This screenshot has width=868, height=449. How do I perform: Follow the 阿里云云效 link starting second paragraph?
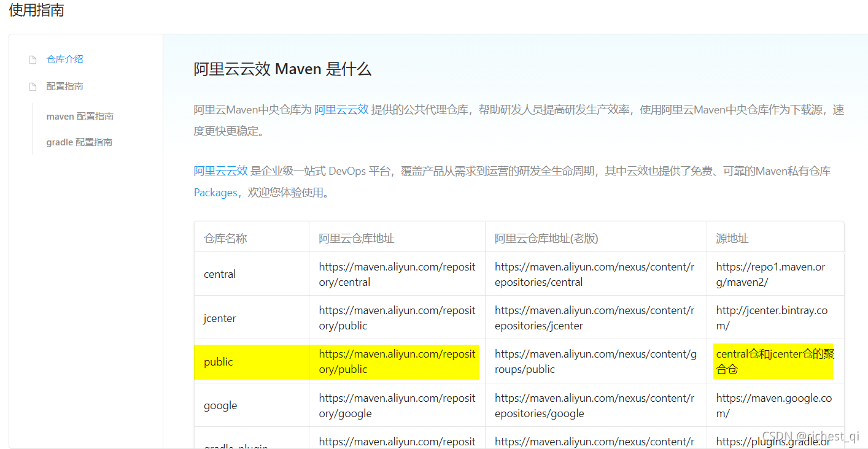[221, 171]
